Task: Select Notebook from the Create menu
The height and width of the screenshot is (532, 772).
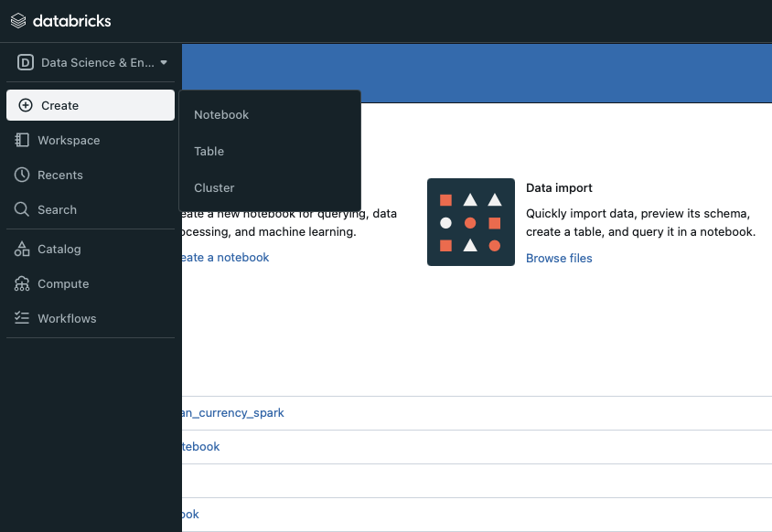Action: (x=221, y=115)
